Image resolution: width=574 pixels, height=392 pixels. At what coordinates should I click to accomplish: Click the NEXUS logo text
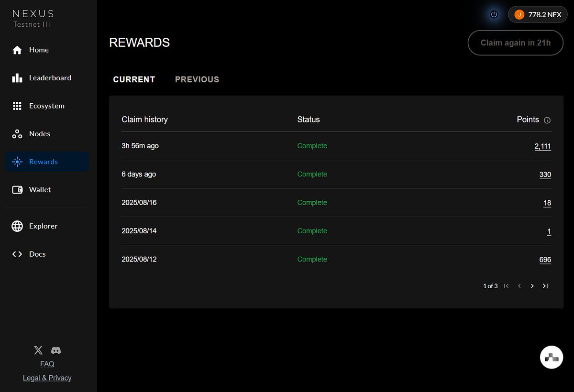(x=33, y=14)
